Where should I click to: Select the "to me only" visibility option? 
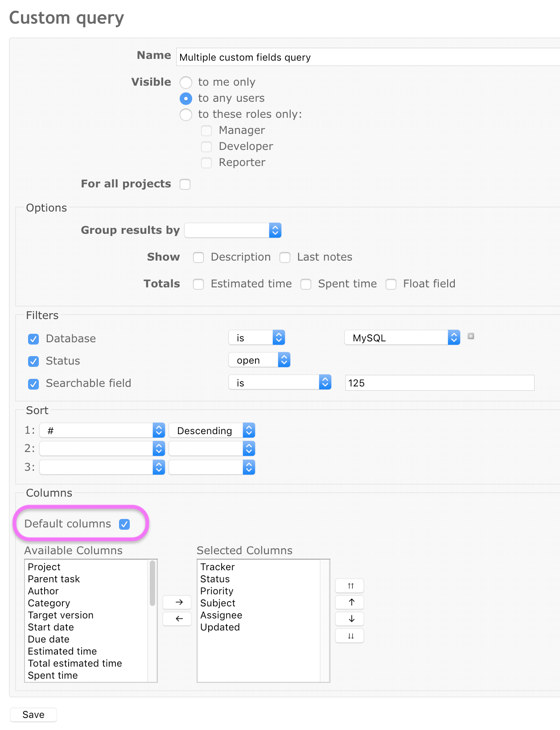pyautogui.click(x=186, y=83)
